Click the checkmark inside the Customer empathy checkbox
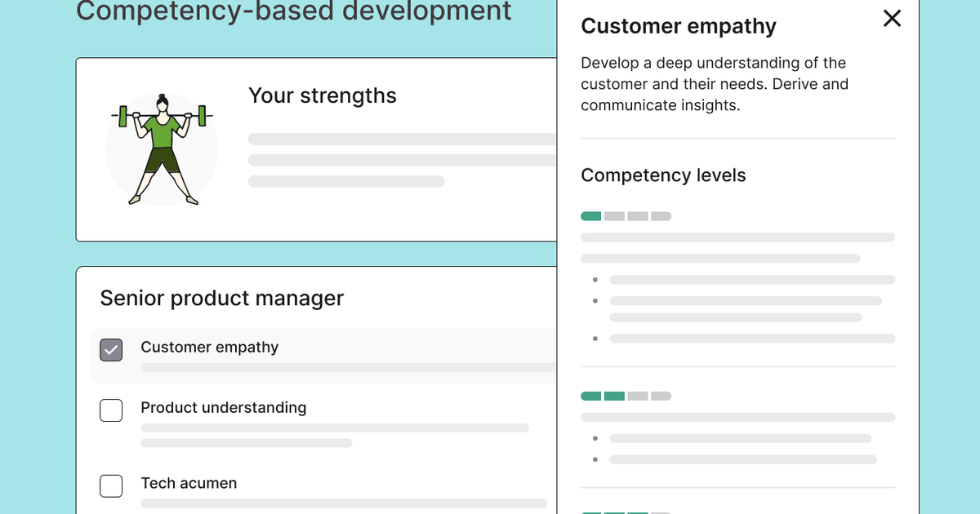This screenshot has width=980, height=514. tap(111, 349)
